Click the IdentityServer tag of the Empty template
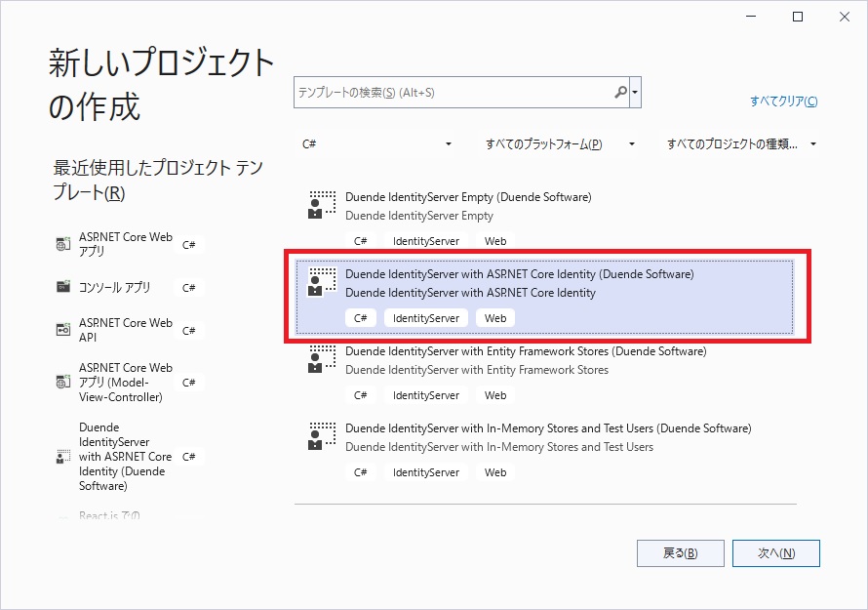The image size is (868, 610). pos(425,241)
